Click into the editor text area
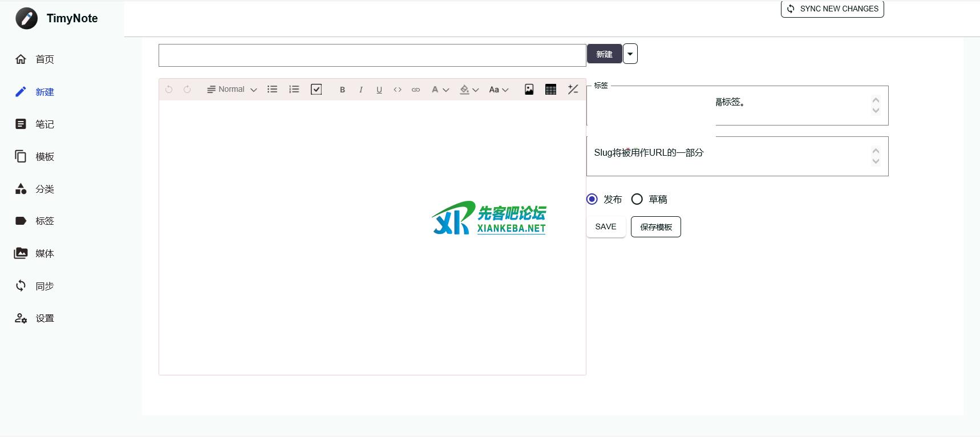The image size is (980, 437). point(372,237)
